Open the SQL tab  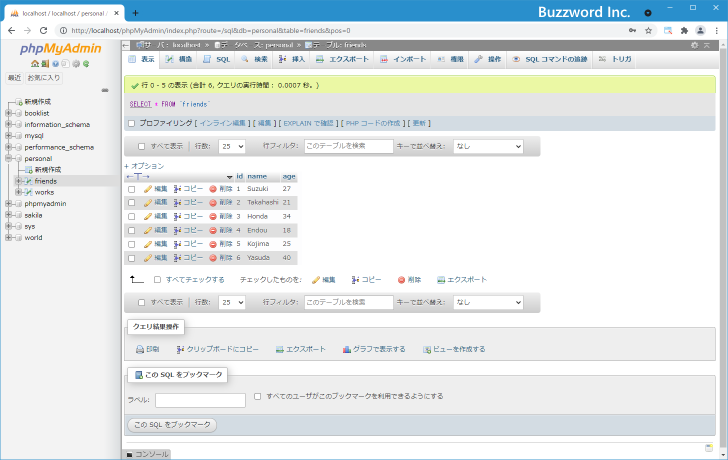tap(217, 59)
